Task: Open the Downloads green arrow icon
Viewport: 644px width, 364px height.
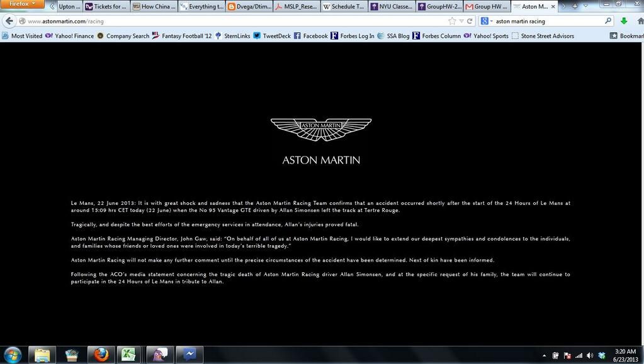Action: 624,21
